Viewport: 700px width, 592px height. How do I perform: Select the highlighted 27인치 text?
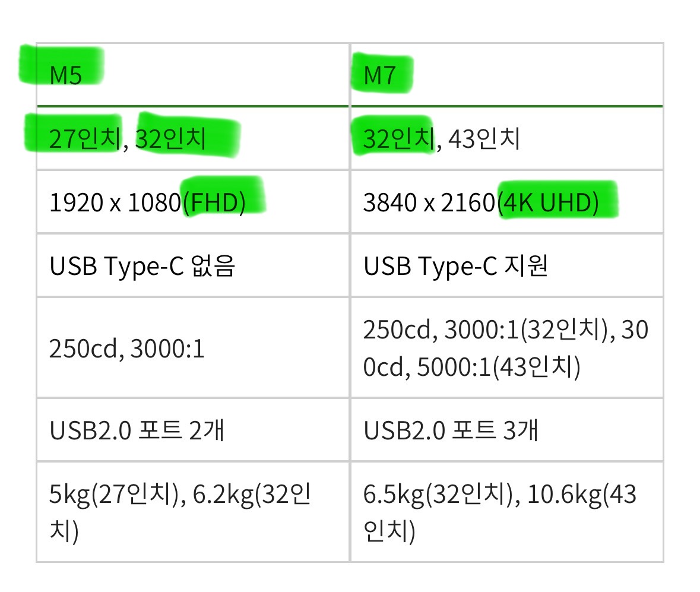(85, 138)
